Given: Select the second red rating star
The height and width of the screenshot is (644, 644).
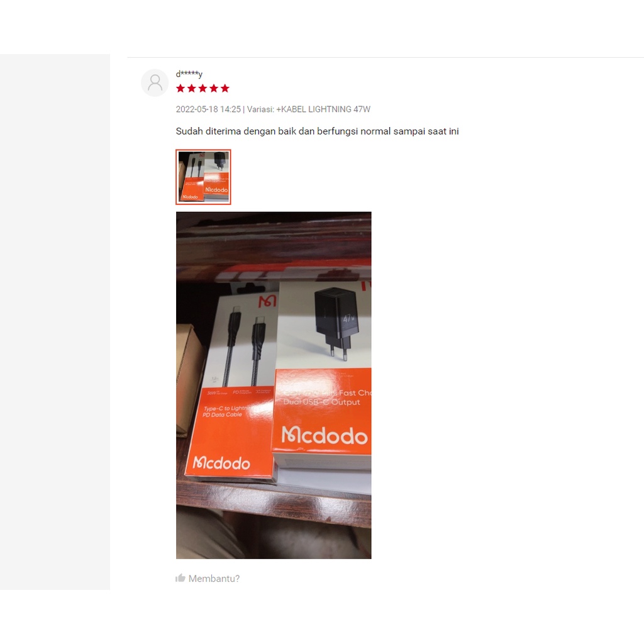Looking at the screenshot, I should point(191,88).
